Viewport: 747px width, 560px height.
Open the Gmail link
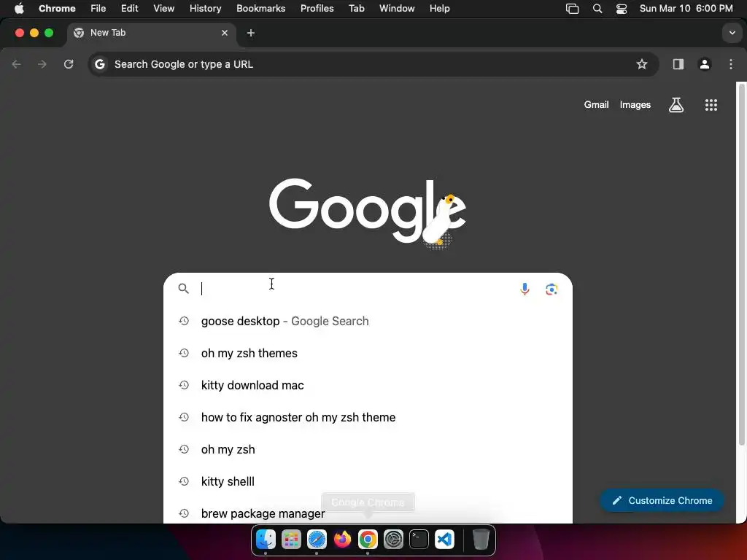tap(596, 105)
